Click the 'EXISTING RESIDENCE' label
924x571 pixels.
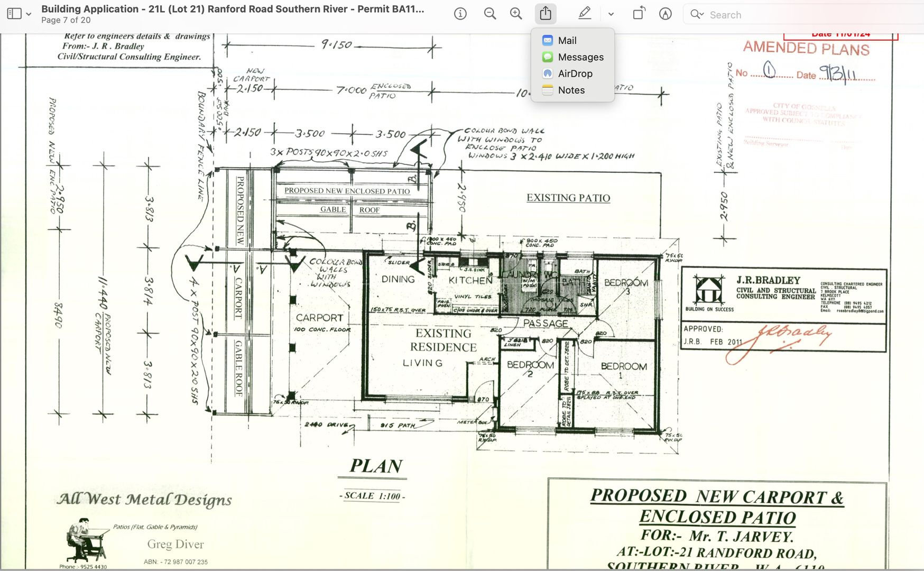443,340
